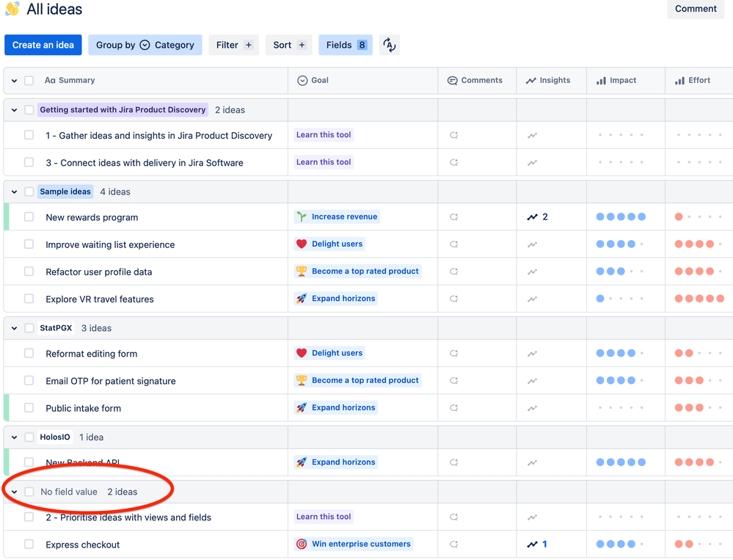Click comment icon for Explore VR travel features
The height and width of the screenshot is (560, 733).
point(453,299)
